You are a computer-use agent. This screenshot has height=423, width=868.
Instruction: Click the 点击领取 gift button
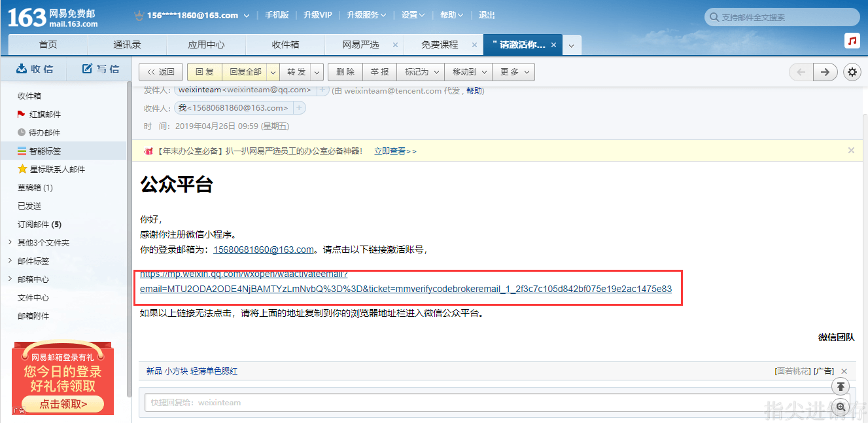click(63, 404)
